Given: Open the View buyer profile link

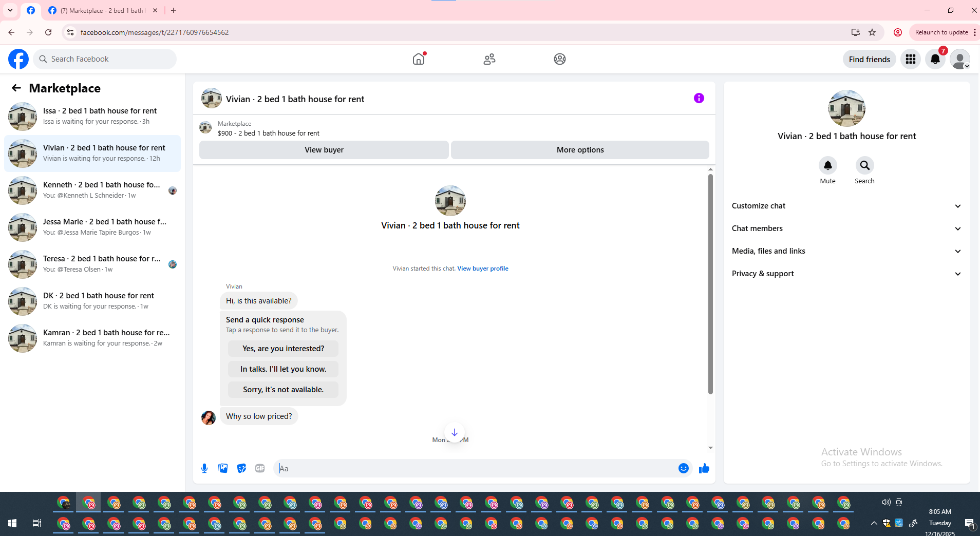Looking at the screenshot, I should (x=483, y=269).
